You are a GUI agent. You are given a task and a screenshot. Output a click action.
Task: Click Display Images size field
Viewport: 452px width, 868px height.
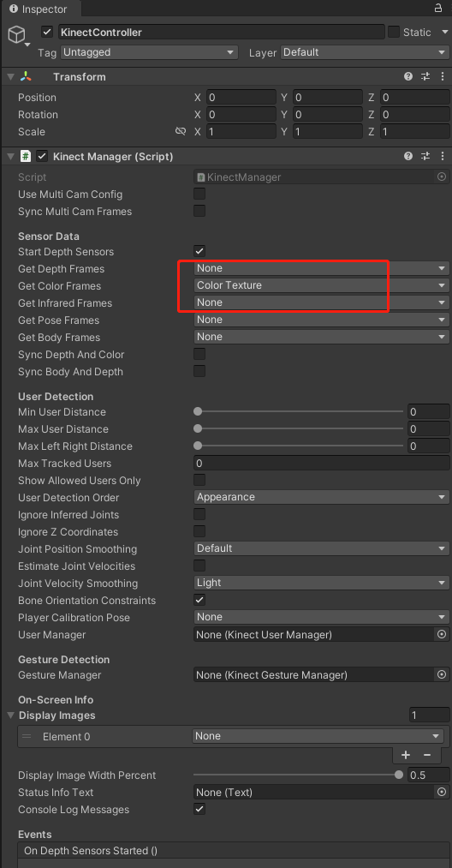[x=430, y=715]
